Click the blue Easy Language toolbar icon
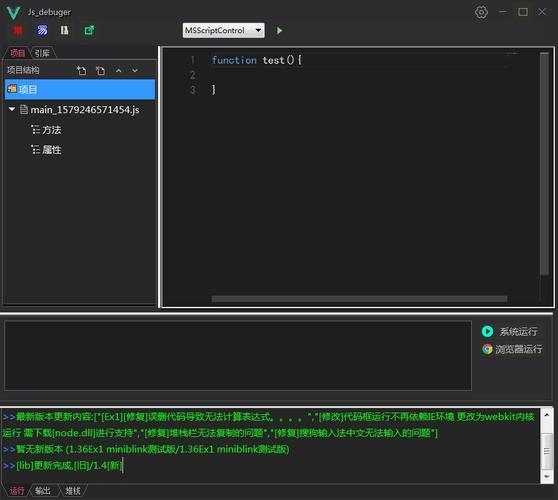The image size is (558, 500). pyautogui.click(x=42, y=30)
